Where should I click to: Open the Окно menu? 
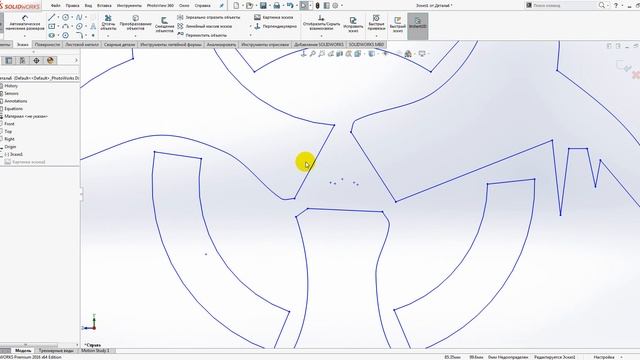(184, 6)
